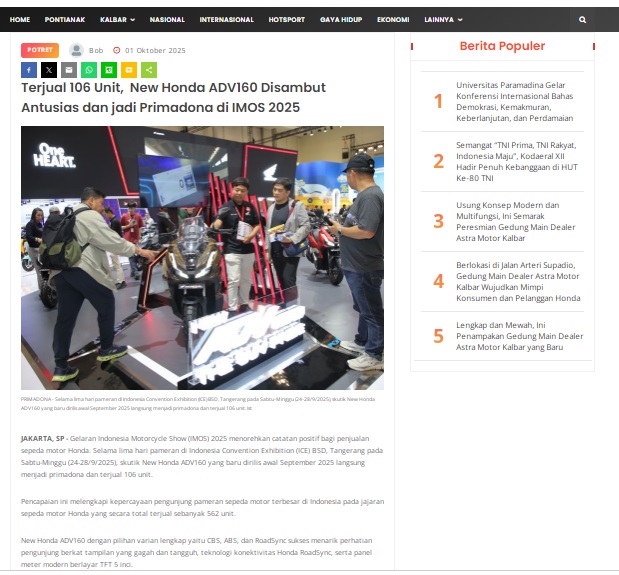This screenshot has height=575, width=619.
Task: Click the POTRET category badge
Action: coord(40,50)
